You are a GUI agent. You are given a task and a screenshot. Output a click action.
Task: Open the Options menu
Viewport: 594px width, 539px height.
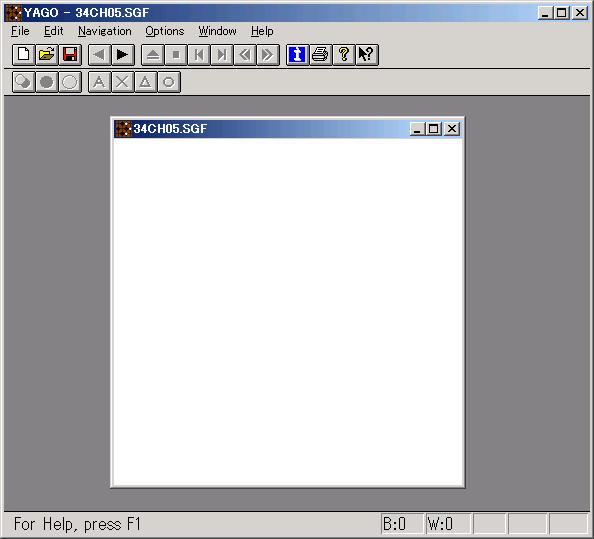(x=165, y=31)
